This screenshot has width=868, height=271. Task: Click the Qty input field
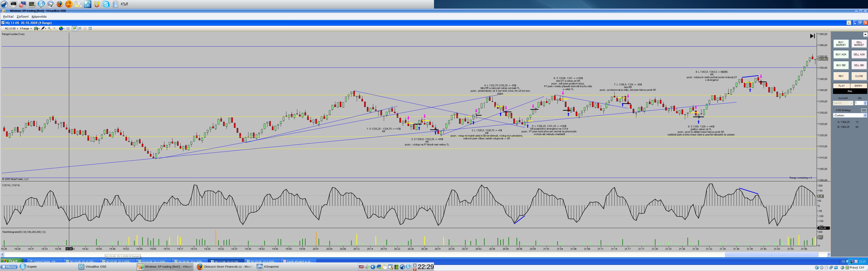(859, 103)
